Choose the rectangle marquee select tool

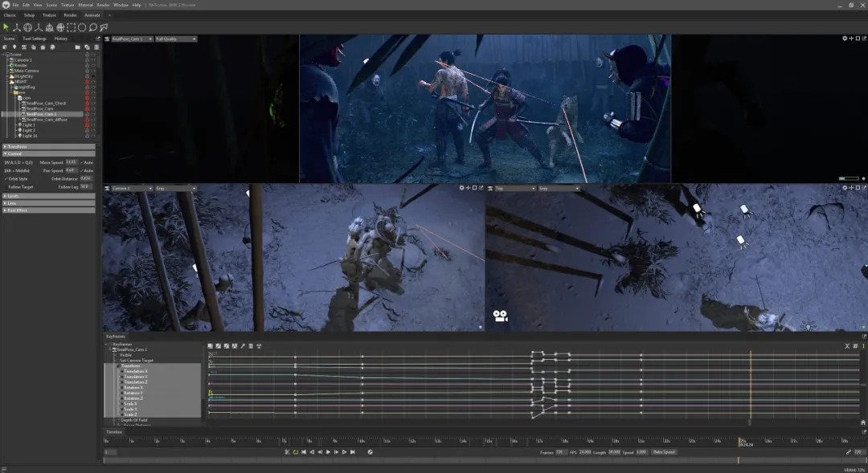[x=71, y=27]
